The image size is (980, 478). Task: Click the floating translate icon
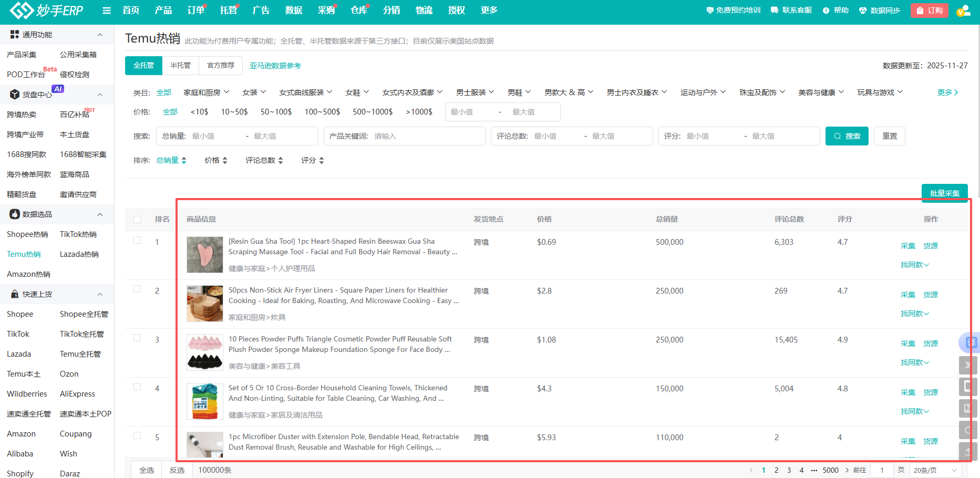(x=970, y=342)
